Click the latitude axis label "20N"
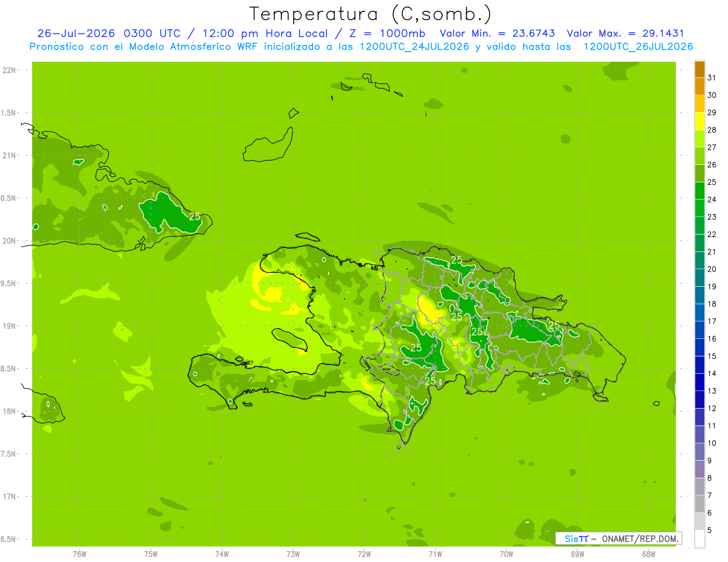This screenshot has width=728, height=562. coord(10,241)
